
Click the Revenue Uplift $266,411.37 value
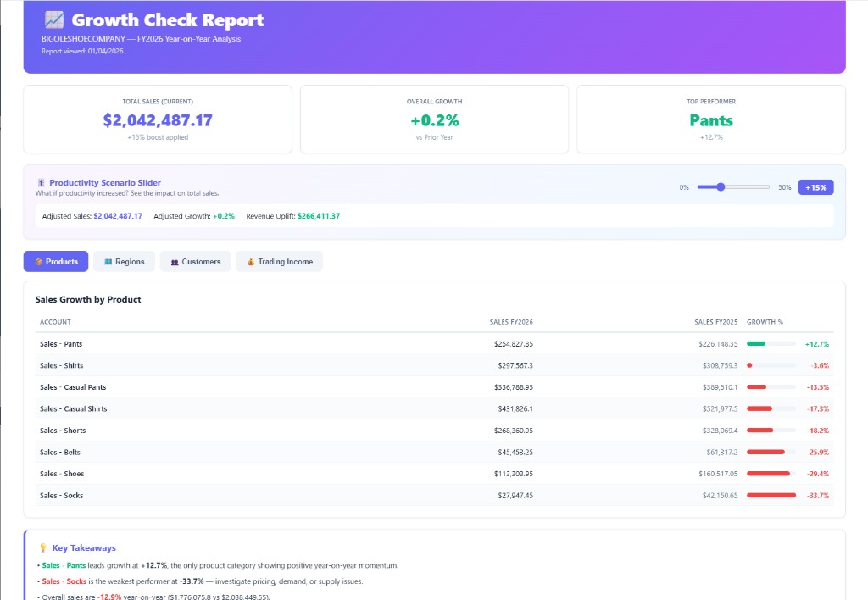(318, 216)
